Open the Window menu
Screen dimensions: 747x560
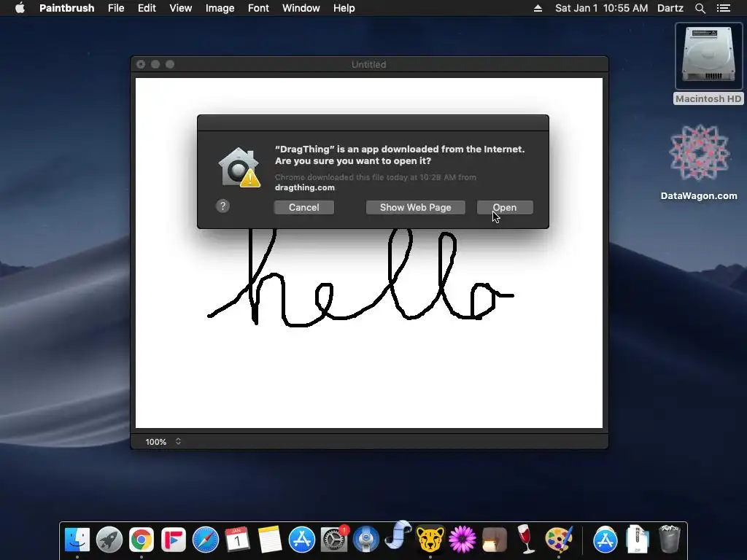coord(301,8)
